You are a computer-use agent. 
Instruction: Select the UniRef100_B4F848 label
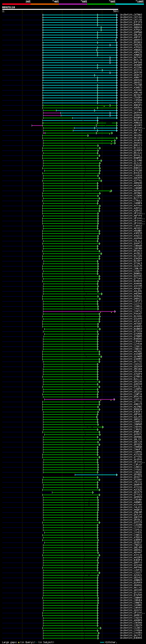click(131, 63)
